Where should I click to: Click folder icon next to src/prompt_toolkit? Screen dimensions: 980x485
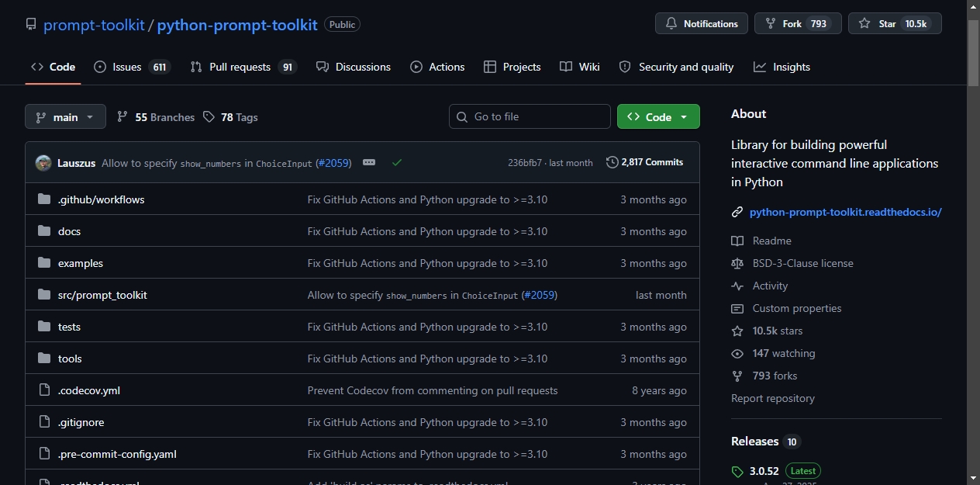43,295
